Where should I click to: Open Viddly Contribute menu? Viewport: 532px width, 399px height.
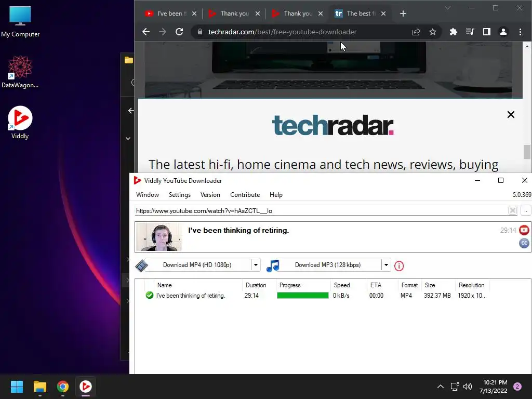(245, 195)
